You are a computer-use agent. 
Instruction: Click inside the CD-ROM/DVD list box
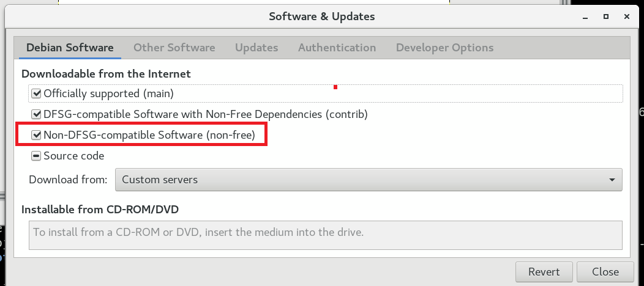click(325, 235)
